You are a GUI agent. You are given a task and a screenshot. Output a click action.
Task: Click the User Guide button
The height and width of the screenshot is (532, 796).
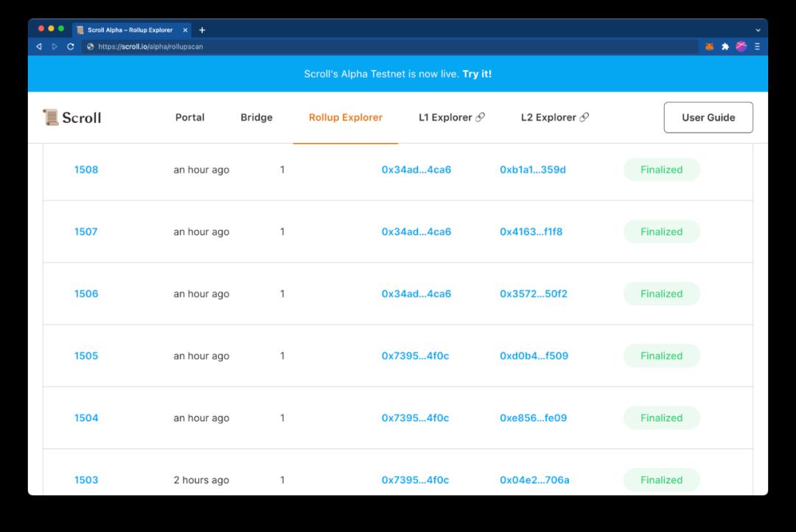[708, 117]
